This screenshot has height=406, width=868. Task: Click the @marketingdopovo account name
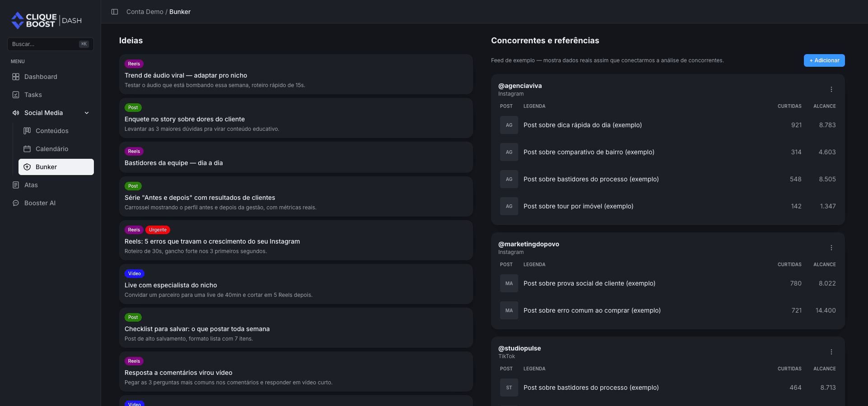(529, 244)
